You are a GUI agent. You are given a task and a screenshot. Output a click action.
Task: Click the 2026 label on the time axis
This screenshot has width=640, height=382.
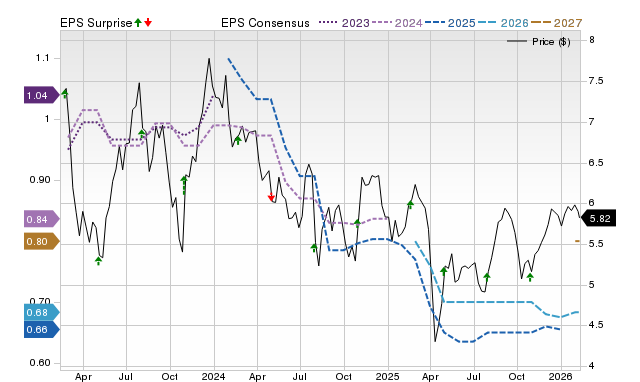click(560, 376)
